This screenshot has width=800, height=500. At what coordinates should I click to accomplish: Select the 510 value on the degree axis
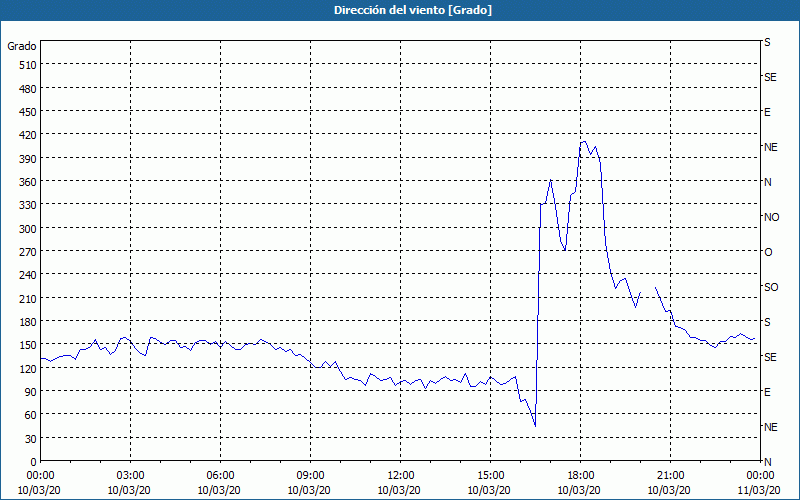click(x=29, y=65)
